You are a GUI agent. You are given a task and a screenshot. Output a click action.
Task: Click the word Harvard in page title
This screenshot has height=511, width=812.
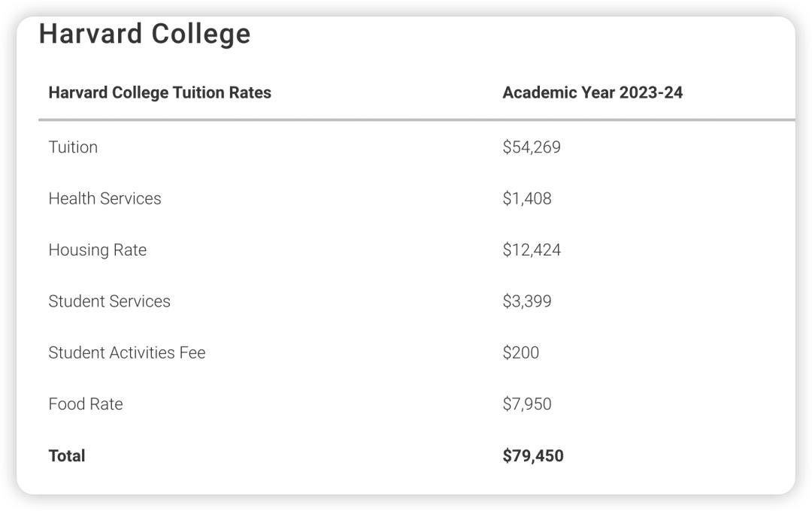point(90,34)
